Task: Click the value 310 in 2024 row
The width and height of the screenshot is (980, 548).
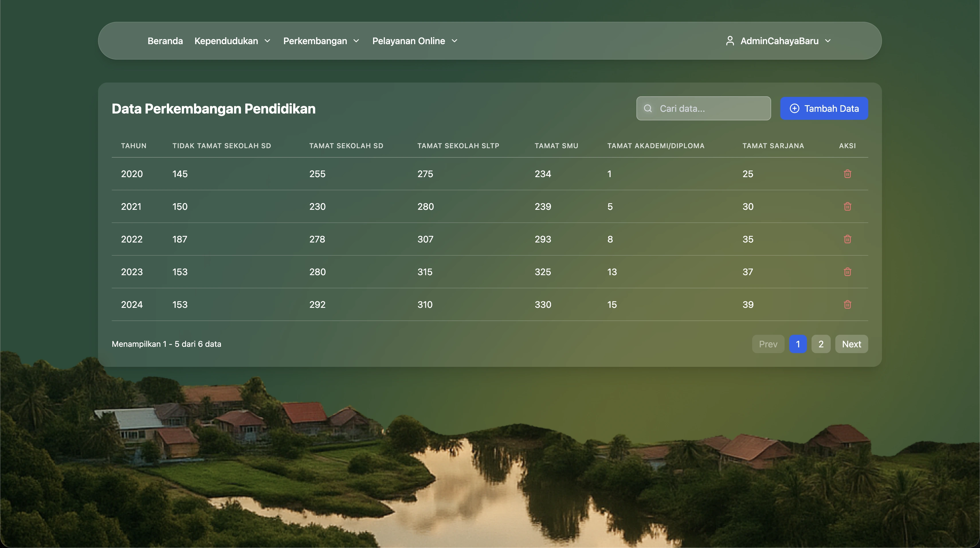Action: (425, 305)
